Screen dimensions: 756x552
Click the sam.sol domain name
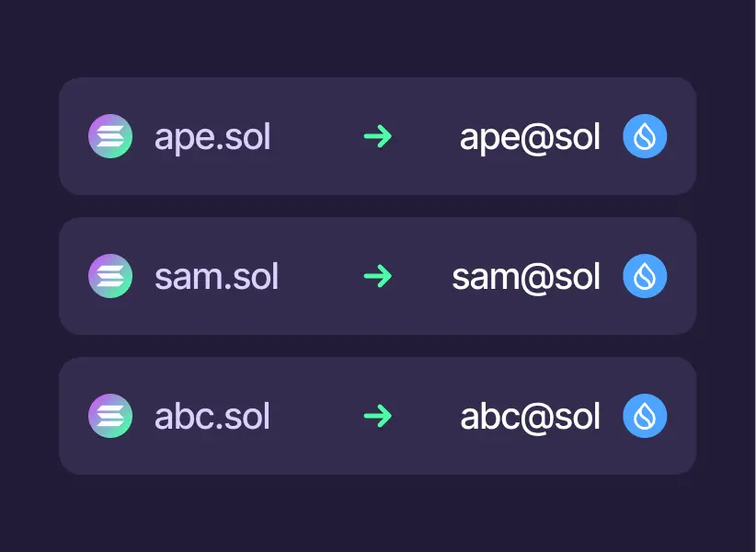coord(216,277)
